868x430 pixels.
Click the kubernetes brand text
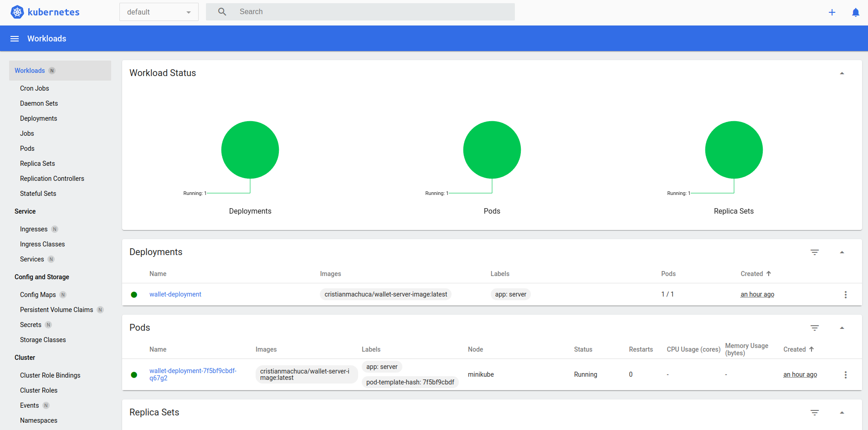pyautogui.click(x=54, y=12)
